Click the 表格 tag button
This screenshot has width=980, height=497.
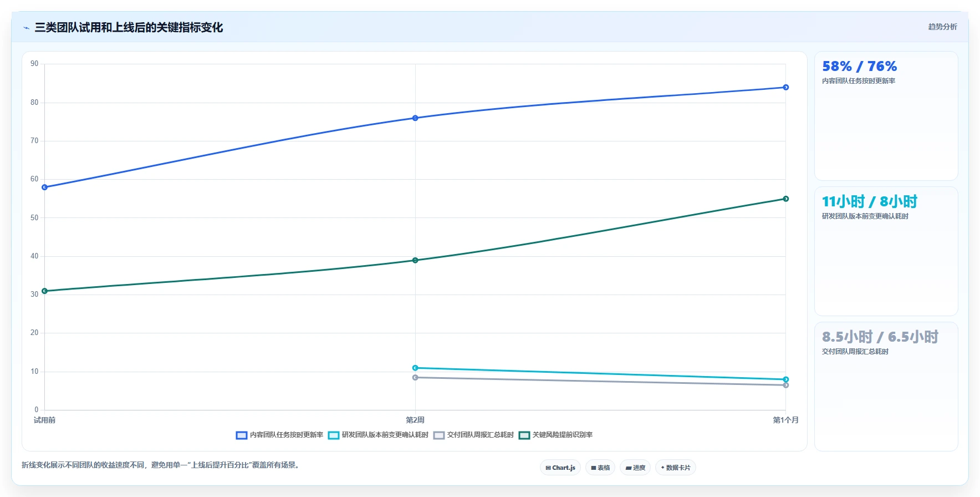(600, 468)
